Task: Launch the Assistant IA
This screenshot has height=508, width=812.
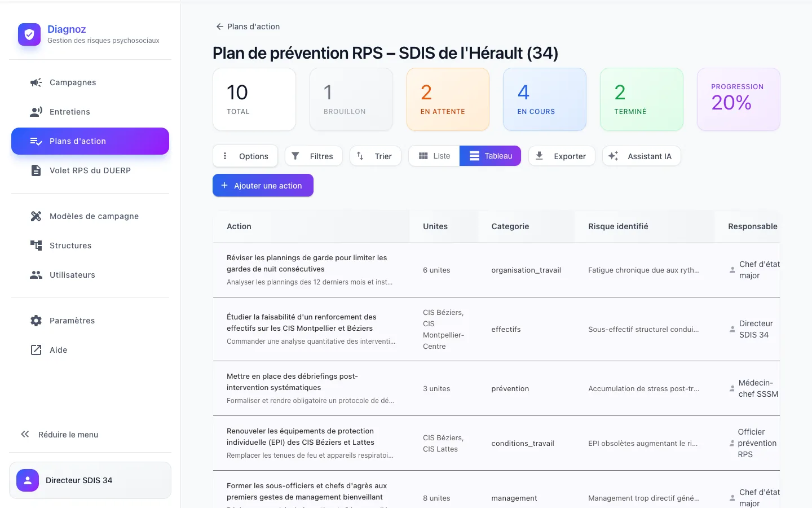Action: [x=642, y=156]
